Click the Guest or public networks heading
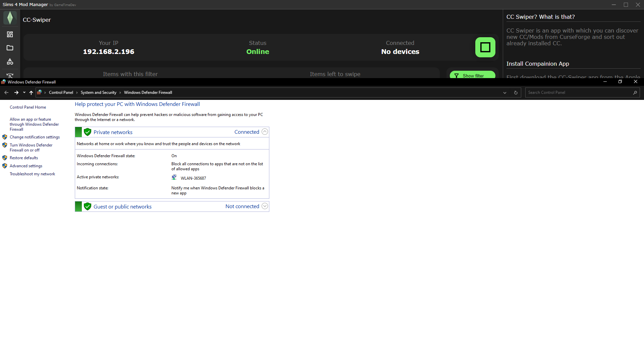644x362 pixels. (x=122, y=207)
